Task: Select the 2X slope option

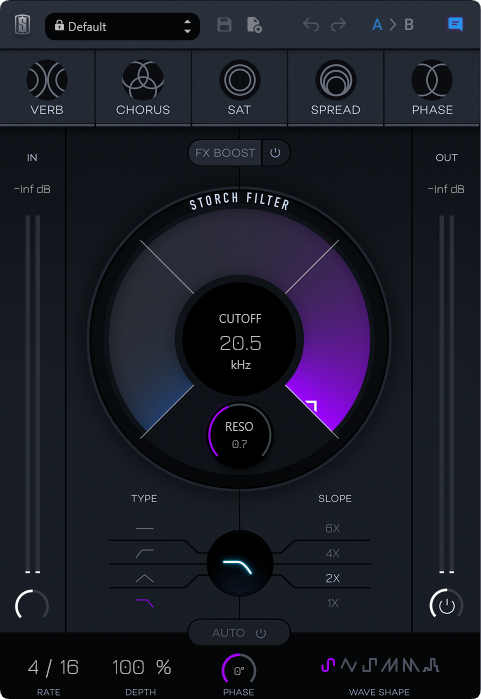Action: pyautogui.click(x=333, y=578)
